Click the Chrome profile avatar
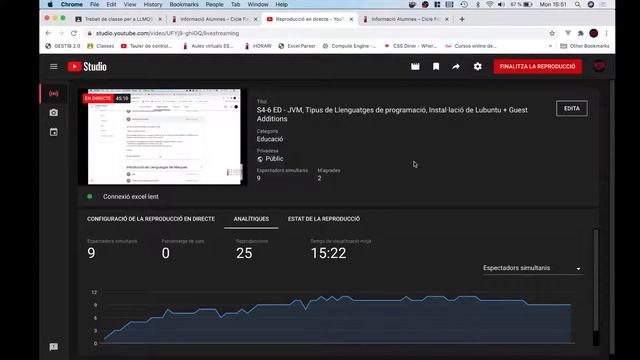Viewport: 640px width, 360px height. [x=594, y=33]
